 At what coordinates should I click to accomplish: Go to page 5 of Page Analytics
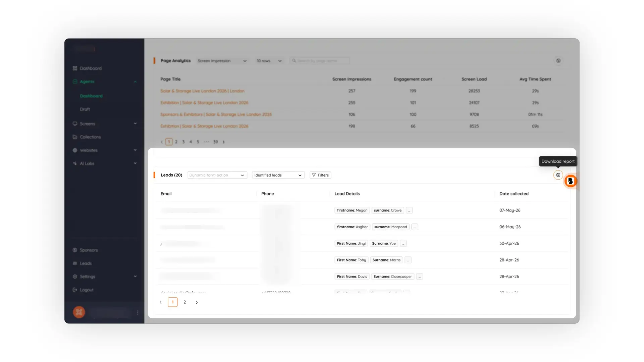click(x=198, y=142)
